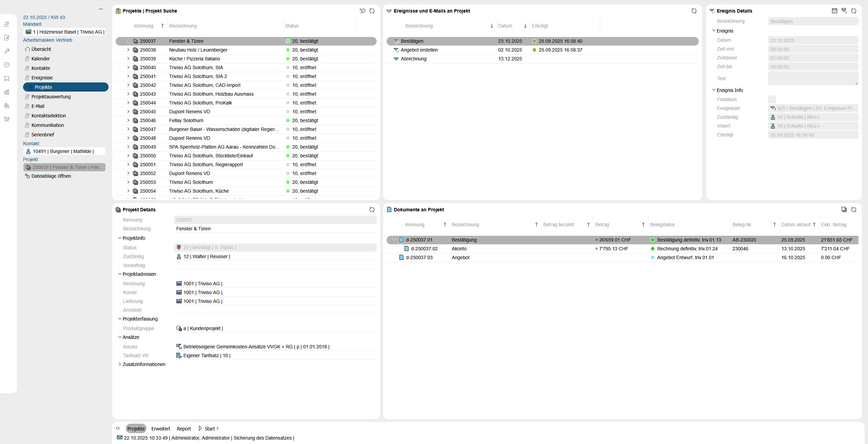Image resolution: width=868 pixels, height=444 pixels.
Task: Open the Report tab
Action: (x=184, y=429)
